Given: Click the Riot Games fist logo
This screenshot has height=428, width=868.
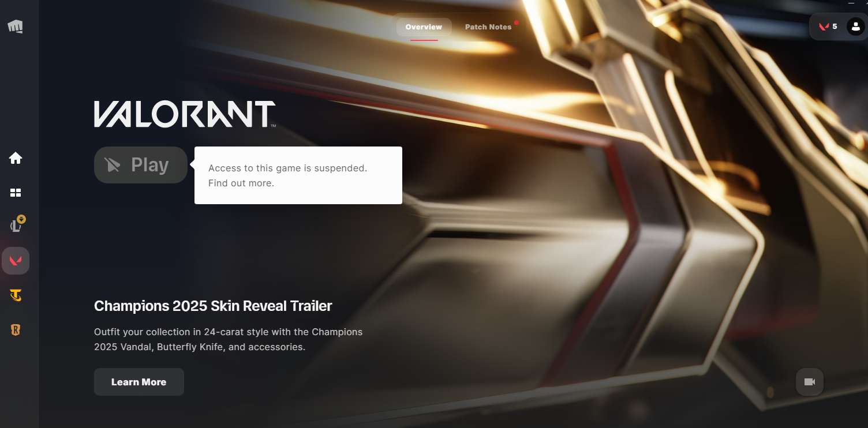Looking at the screenshot, I should coord(15,27).
